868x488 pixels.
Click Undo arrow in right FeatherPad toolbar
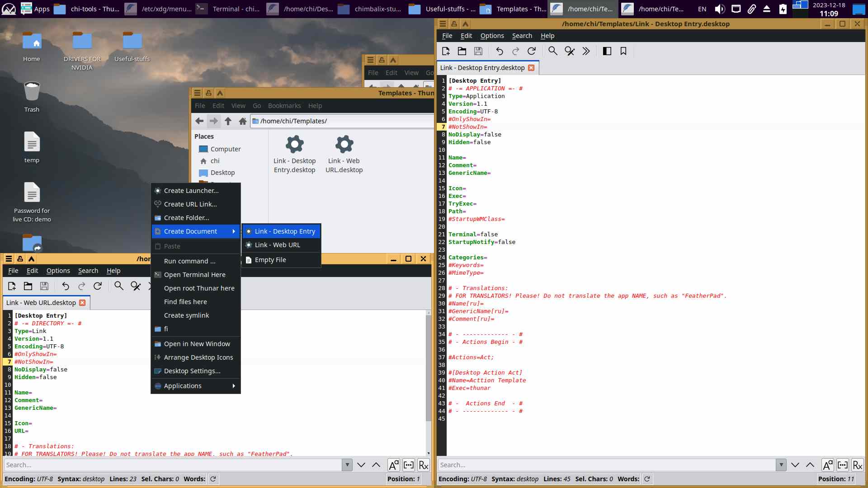coord(499,51)
